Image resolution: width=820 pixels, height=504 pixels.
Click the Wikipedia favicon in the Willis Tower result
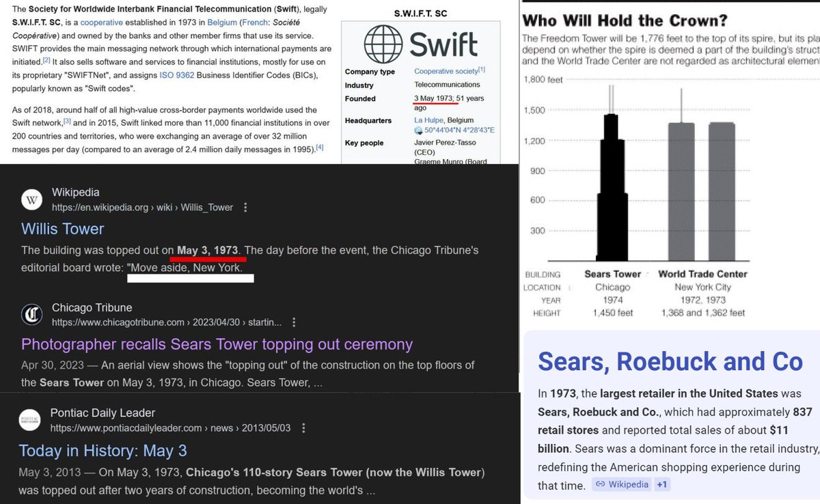(31, 199)
